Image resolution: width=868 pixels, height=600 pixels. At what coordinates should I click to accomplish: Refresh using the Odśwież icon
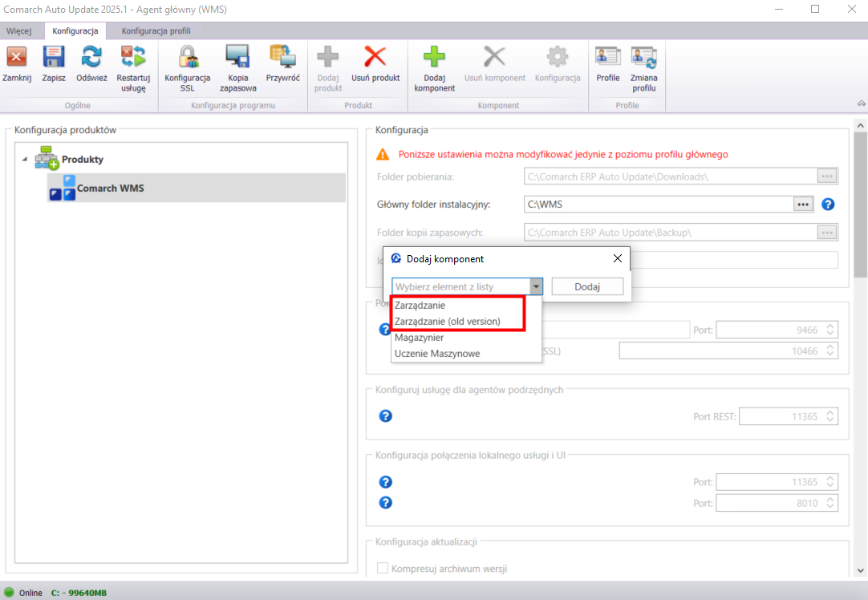pos(91,57)
